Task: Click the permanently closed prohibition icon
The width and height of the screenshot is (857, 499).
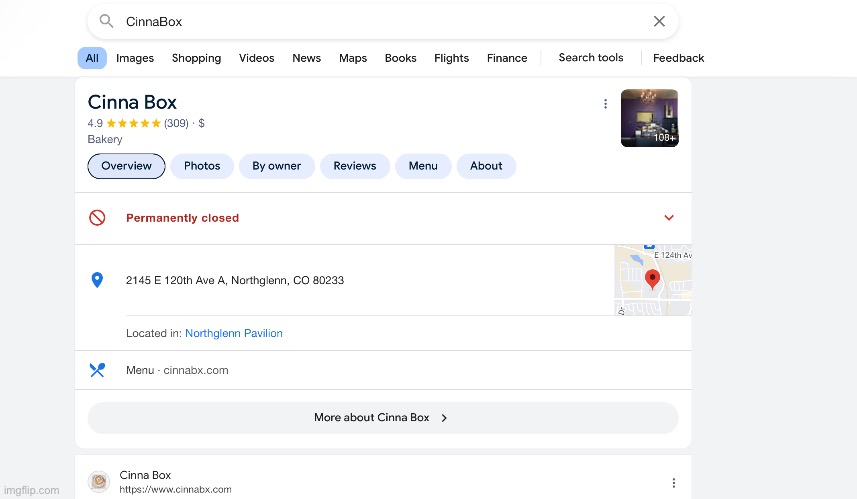Action: click(97, 218)
